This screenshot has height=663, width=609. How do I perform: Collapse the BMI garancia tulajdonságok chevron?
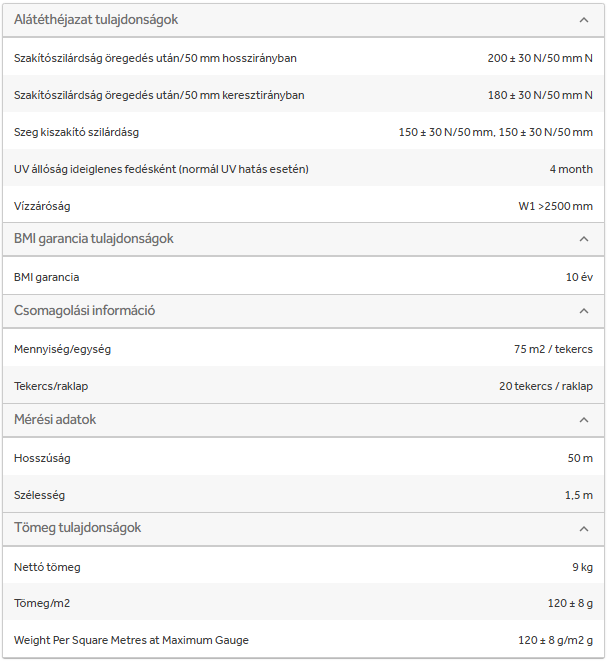click(584, 239)
